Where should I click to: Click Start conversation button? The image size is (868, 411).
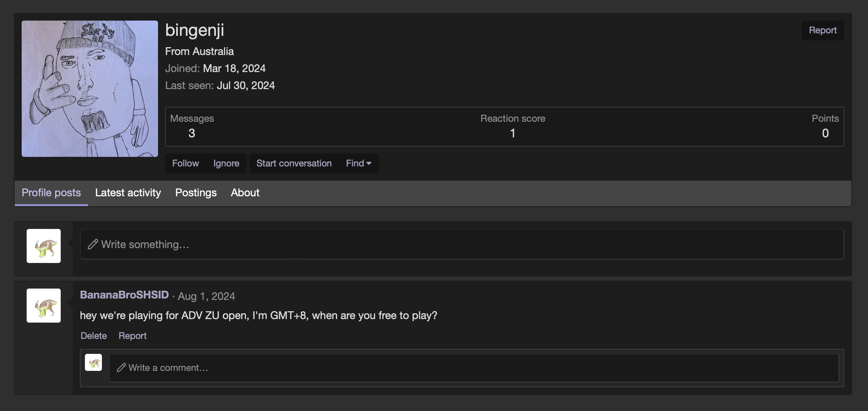tap(294, 163)
